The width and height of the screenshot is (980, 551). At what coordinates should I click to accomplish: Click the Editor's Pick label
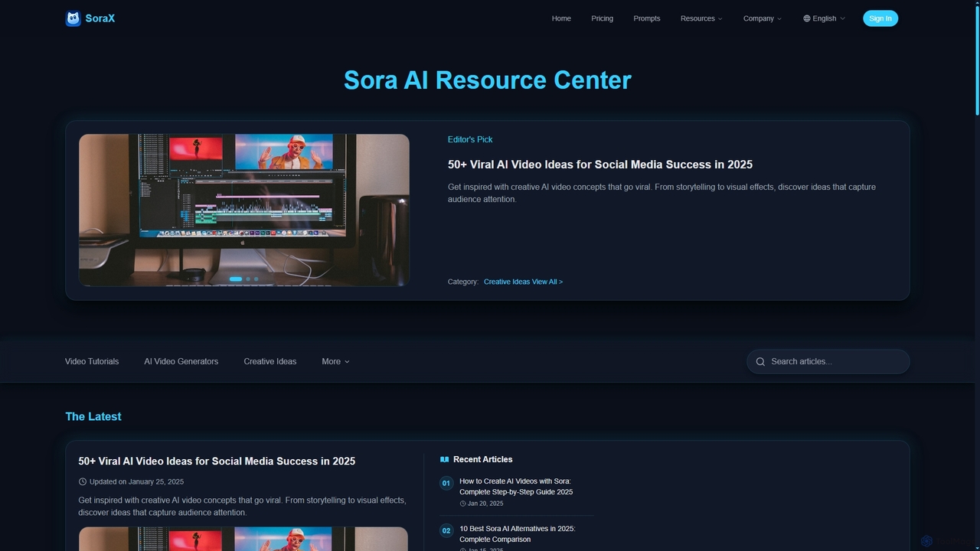pos(470,139)
